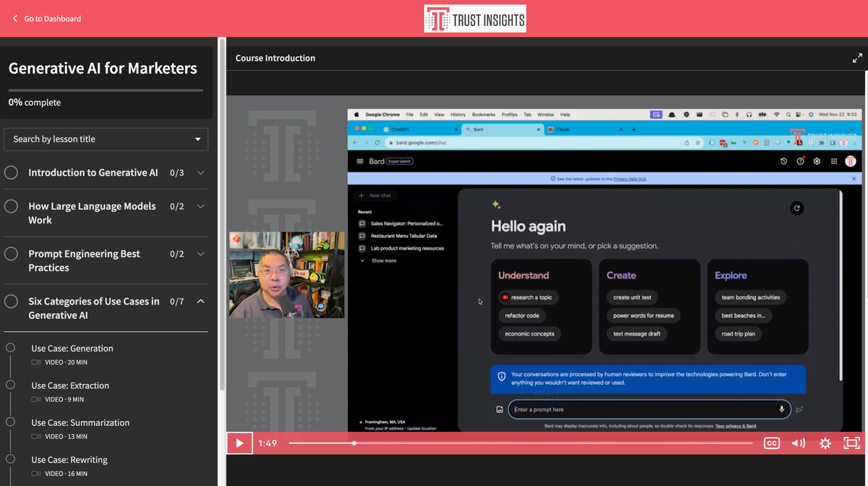Activate Bard microphone voice input
The width and height of the screenshot is (868, 486).
coord(781,409)
